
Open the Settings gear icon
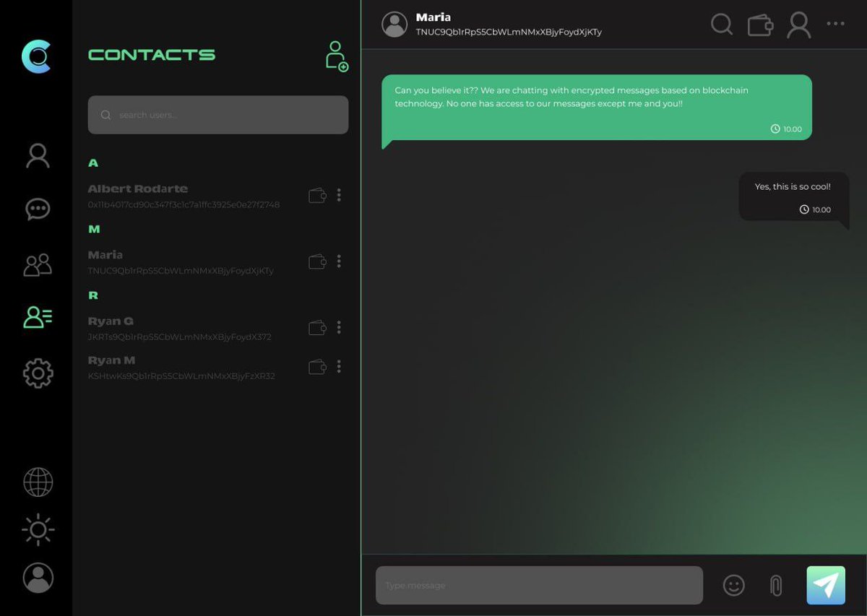[38, 373]
